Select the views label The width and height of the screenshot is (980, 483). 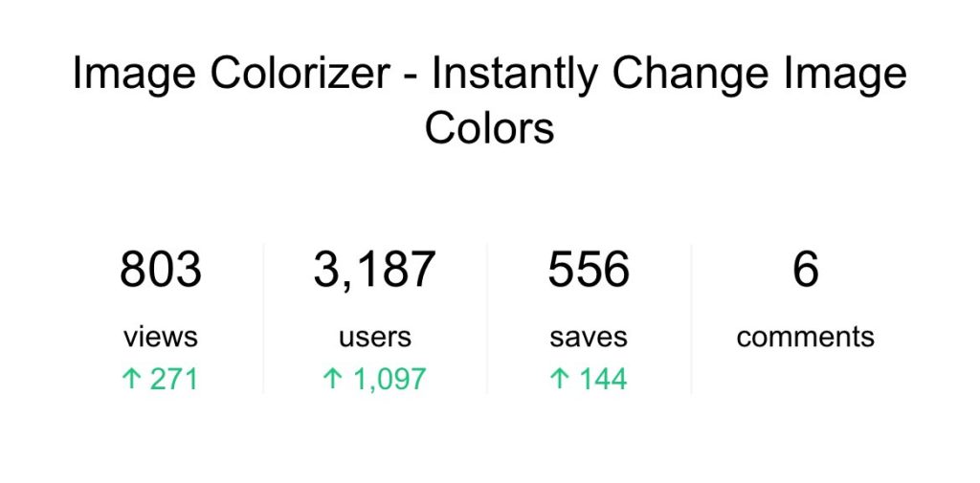(x=161, y=337)
